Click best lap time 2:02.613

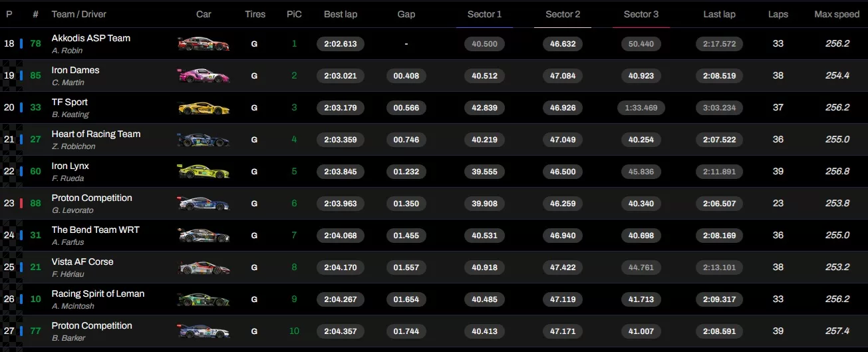click(341, 44)
